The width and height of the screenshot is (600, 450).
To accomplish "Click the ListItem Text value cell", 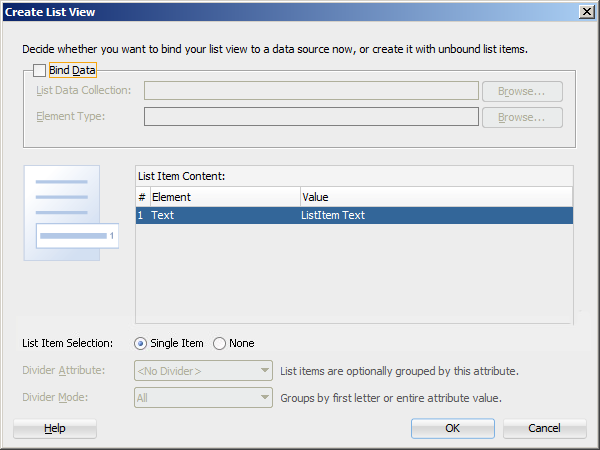I will click(x=436, y=215).
